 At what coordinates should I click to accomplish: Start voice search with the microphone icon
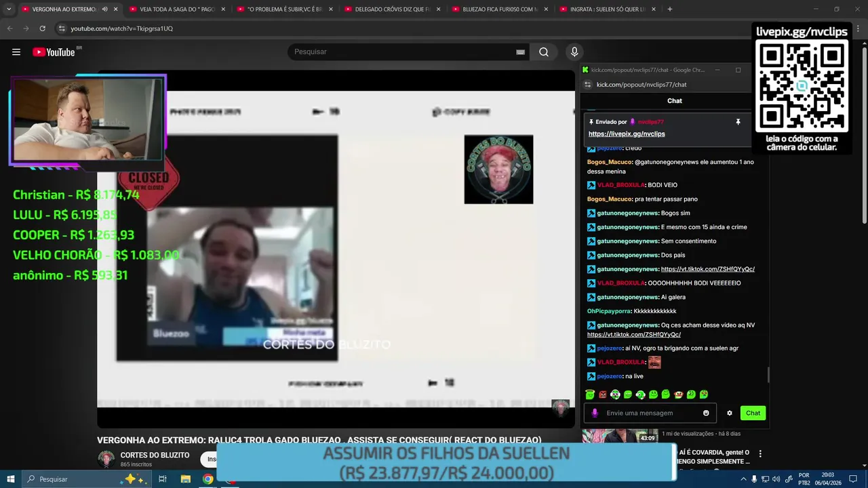574,52
